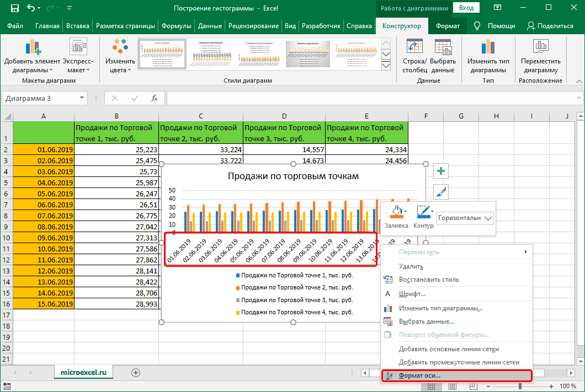Click the Вход sign-in button
585x392 pixels.
[466, 8]
